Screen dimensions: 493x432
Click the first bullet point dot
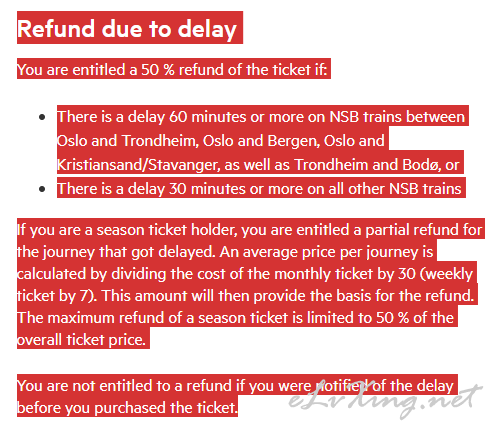pos(42,117)
